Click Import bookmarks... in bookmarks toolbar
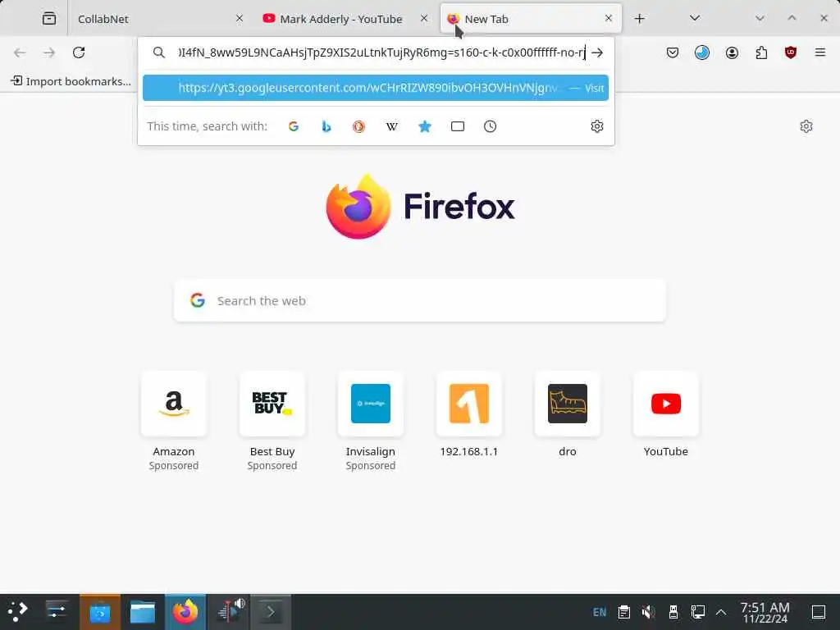This screenshot has width=840, height=630. click(71, 81)
